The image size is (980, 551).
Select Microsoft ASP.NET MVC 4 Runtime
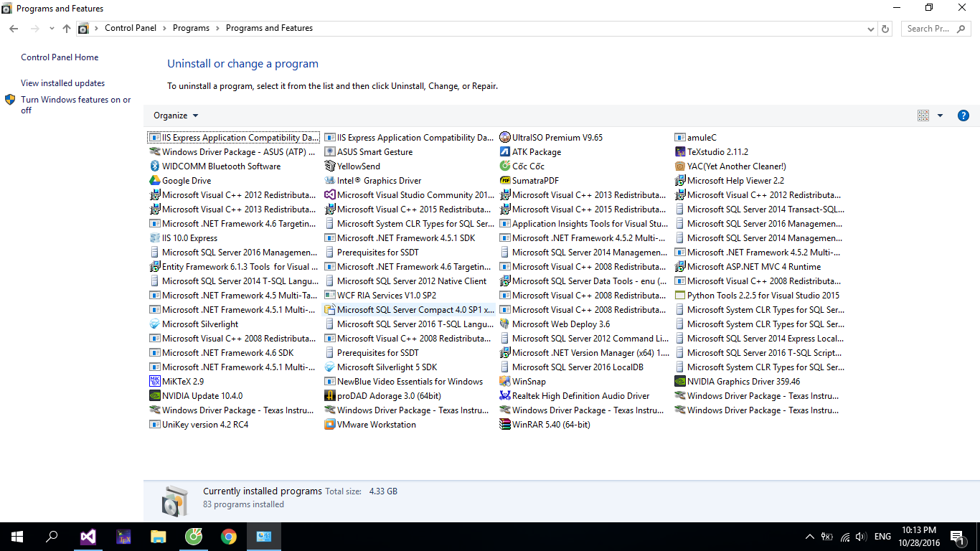(x=748, y=267)
